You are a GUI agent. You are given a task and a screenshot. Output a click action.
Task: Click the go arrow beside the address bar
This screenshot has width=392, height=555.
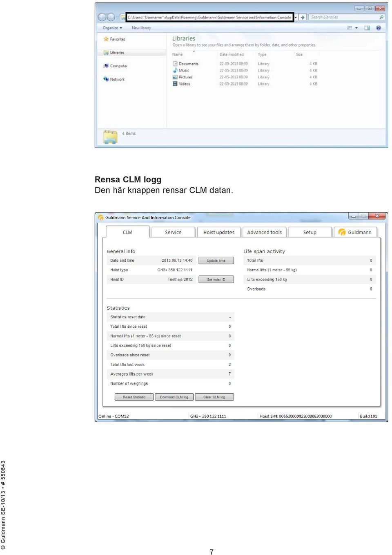pos(302,17)
